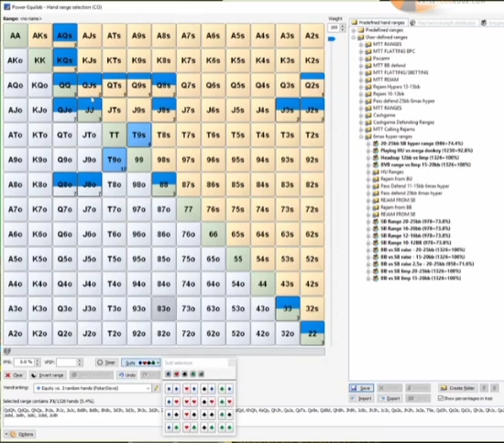
Task: Click the Save button
Action: coord(361,388)
